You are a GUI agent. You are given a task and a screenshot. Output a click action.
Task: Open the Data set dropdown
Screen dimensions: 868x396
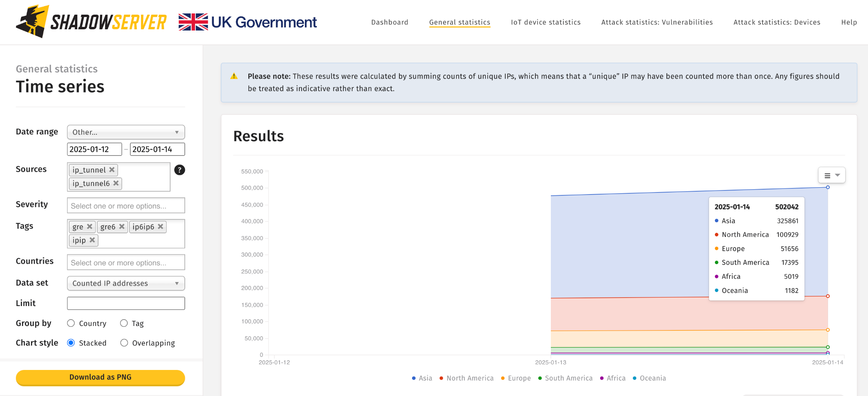pyautogui.click(x=126, y=283)
